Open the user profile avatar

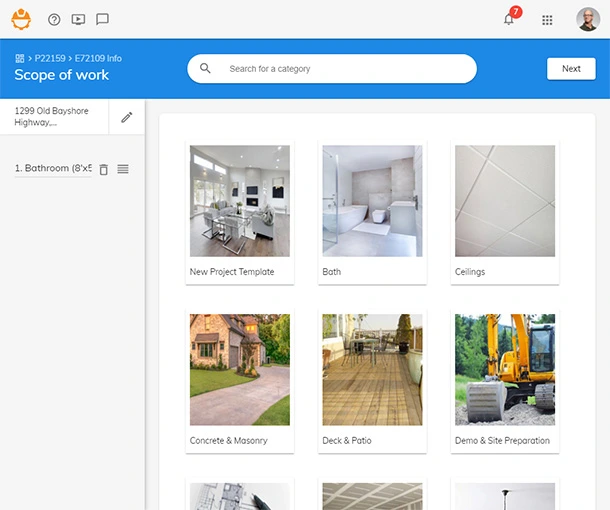tap(588, 19)
